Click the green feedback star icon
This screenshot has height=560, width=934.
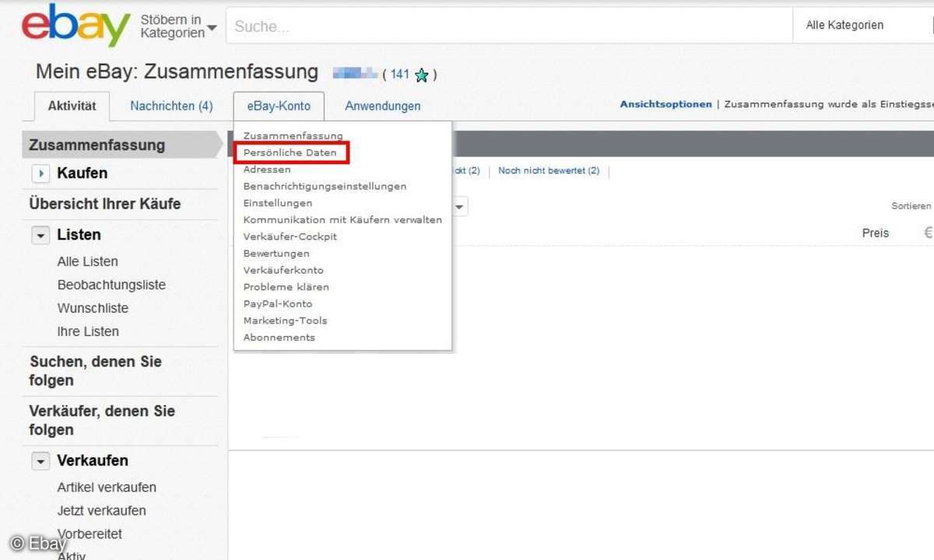(x=422, y=75)
